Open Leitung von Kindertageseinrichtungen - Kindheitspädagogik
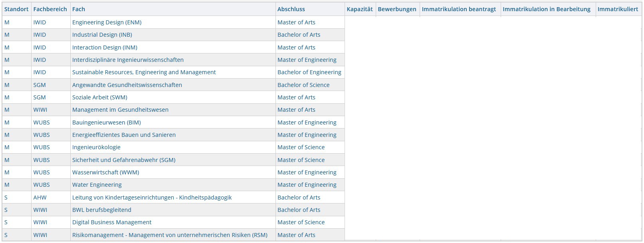The height and width of the screenshot is (243, 644). (152, 198)
